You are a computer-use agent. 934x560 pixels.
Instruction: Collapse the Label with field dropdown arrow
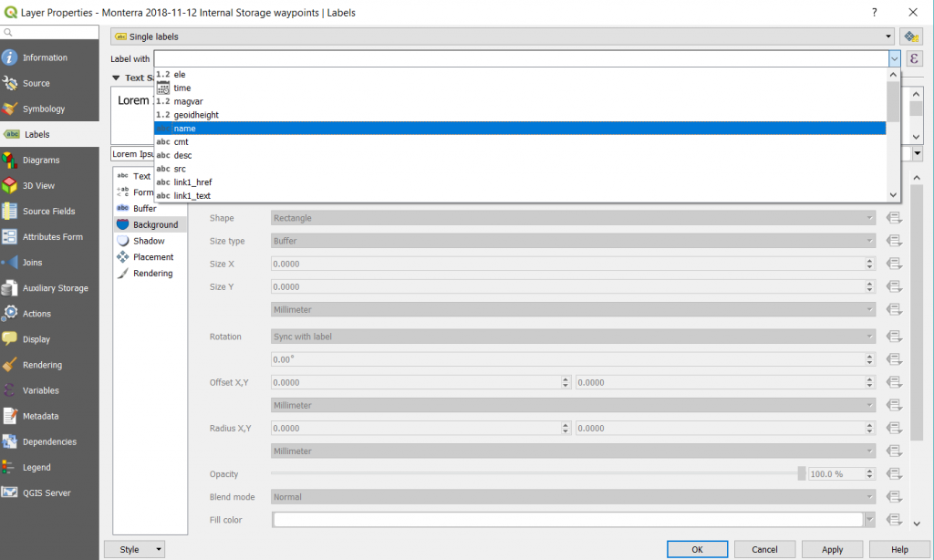coord(894,58)
